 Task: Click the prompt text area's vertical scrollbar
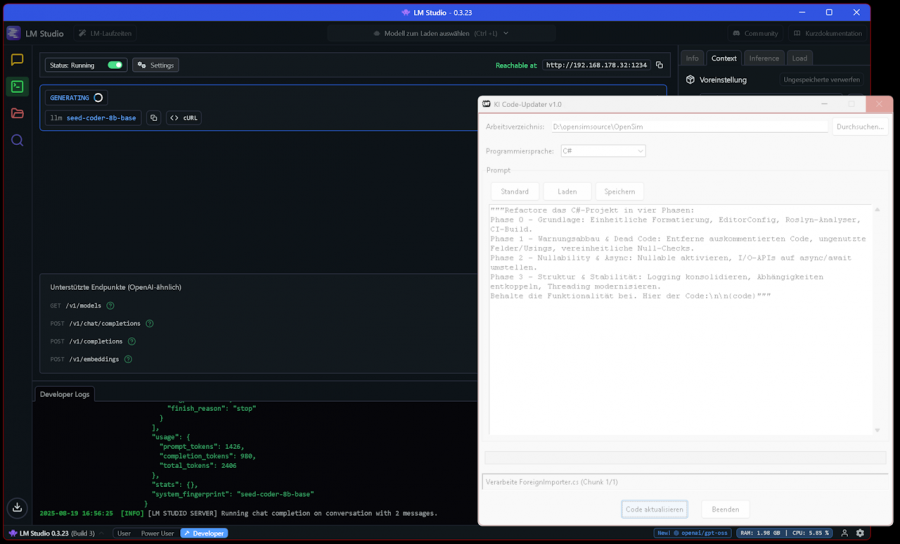(x=877, y=320)
